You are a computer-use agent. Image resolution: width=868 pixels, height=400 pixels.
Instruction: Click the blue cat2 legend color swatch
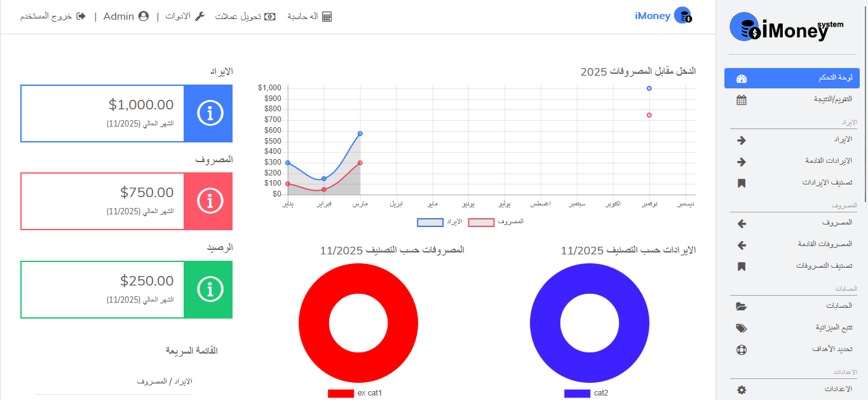click(577, 394)
